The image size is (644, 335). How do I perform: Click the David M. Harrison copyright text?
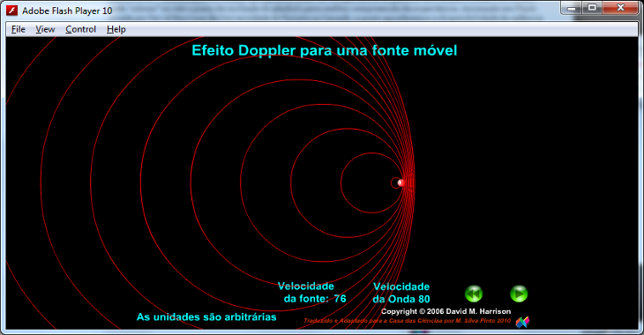[446, 311]
